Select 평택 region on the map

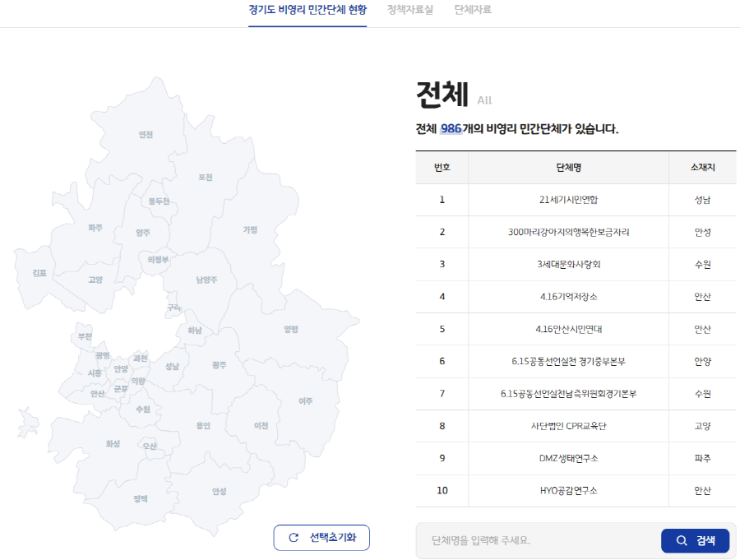(141, 498)
